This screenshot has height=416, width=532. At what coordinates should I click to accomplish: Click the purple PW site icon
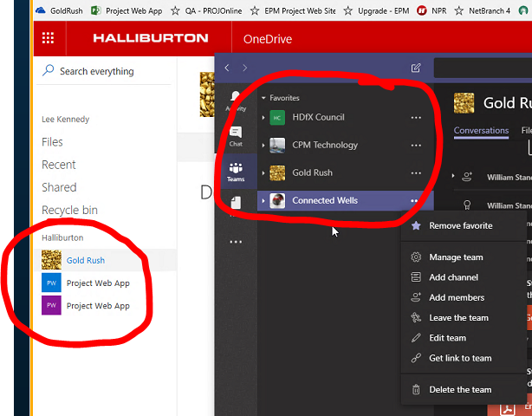(51, 305)
